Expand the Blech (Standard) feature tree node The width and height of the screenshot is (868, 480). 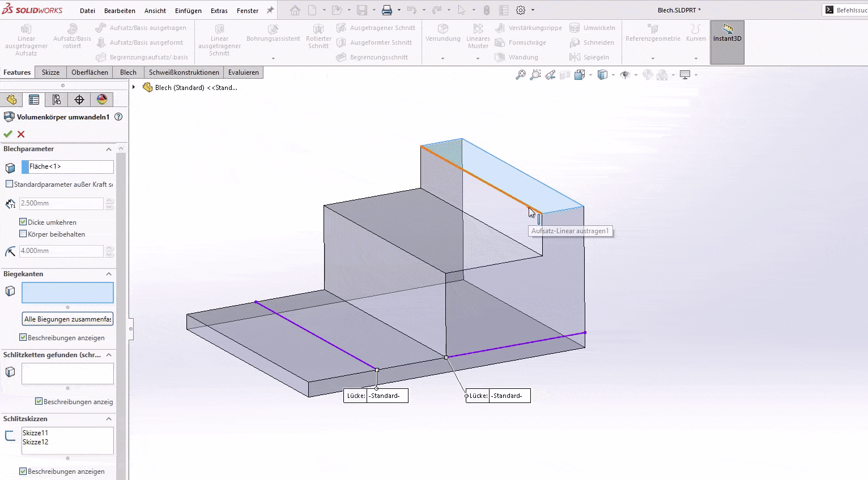134,87
